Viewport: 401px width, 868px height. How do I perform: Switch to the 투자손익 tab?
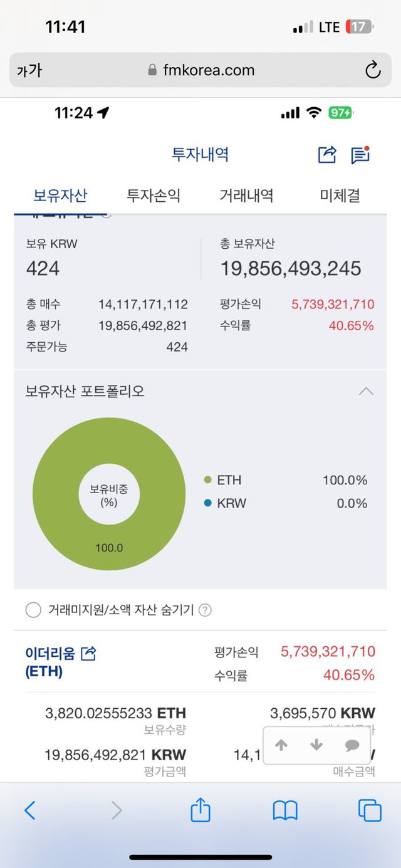[154, 196]
